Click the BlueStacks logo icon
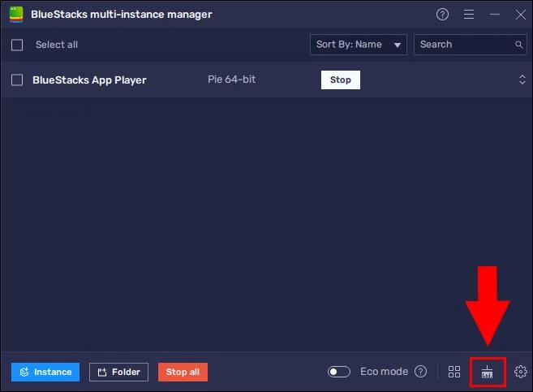The image size is (533, 392). [x=16, y=15]
